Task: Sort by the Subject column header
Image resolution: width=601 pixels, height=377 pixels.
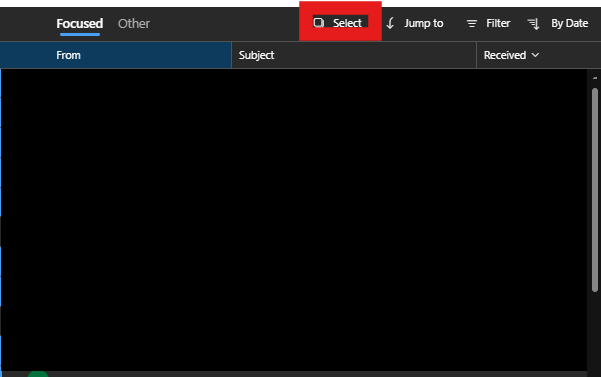Action: [354, 55]
